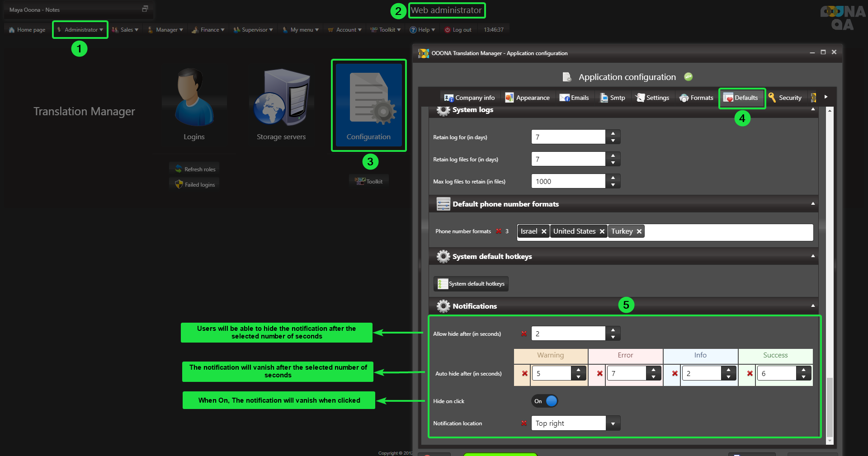Reset Notification location with red X
Viewport: 868px width, 456px height.
pos(524,423)
